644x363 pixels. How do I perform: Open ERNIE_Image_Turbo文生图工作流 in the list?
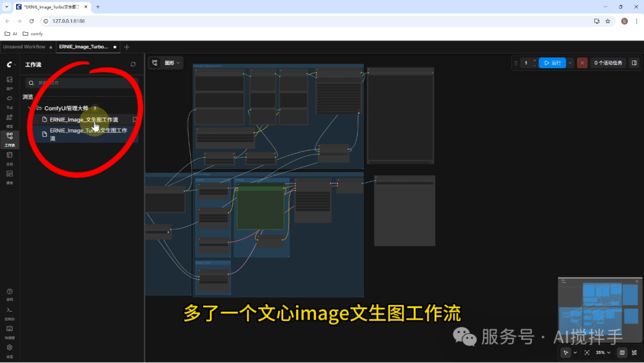point(86,134)
